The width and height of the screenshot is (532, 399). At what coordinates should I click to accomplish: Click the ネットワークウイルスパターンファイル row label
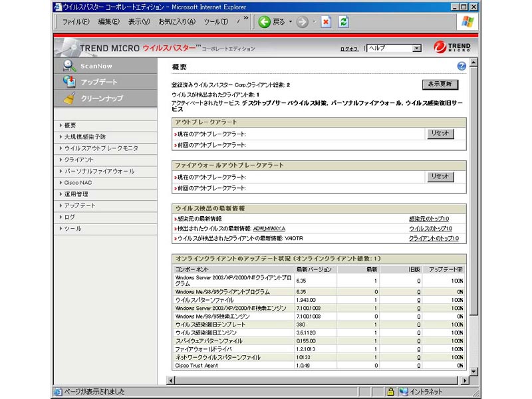218,357
